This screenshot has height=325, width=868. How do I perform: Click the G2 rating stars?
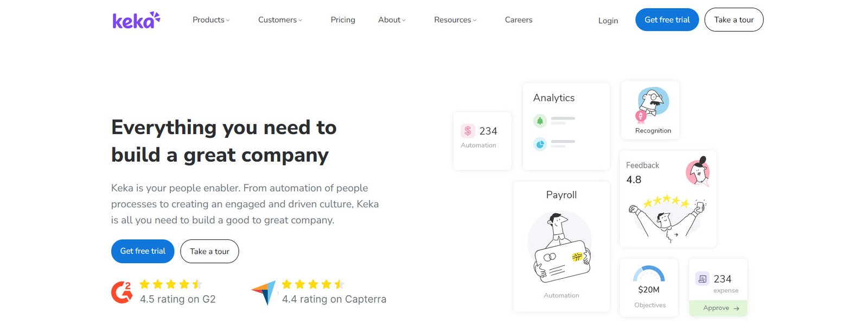coord(171,284)
